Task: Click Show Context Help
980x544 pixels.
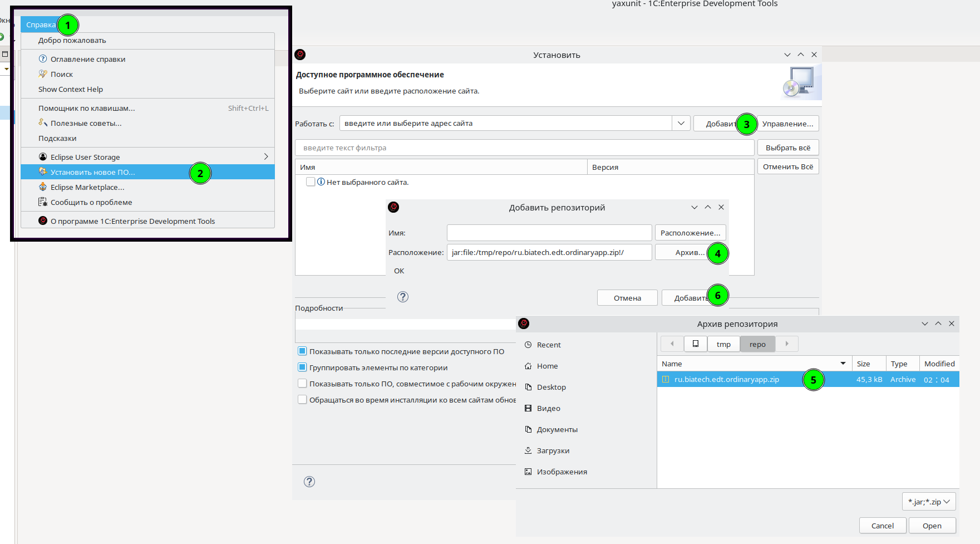Action: pyautogui.click(x=71, y=89)
